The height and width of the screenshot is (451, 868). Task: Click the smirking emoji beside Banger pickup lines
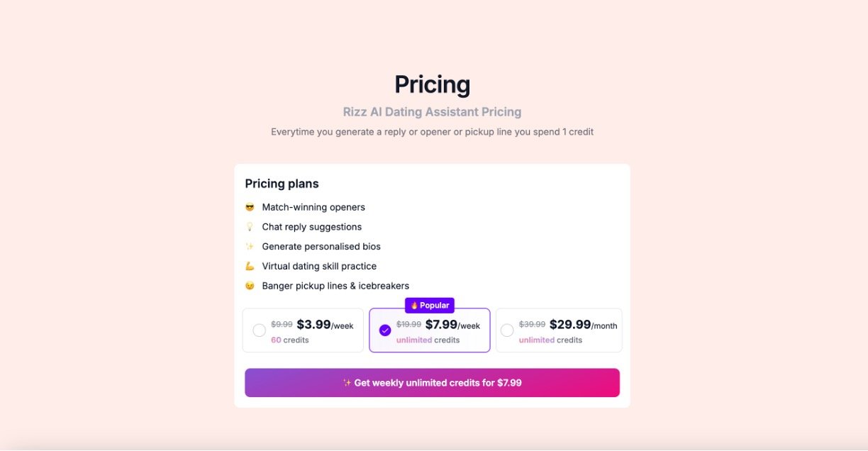pyautogui.click(x=250, y=286)
